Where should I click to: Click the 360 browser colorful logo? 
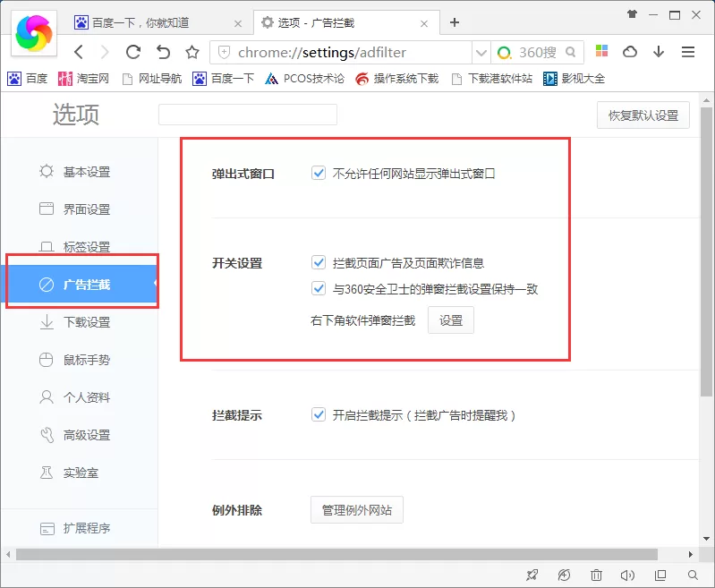coord(34,33)
